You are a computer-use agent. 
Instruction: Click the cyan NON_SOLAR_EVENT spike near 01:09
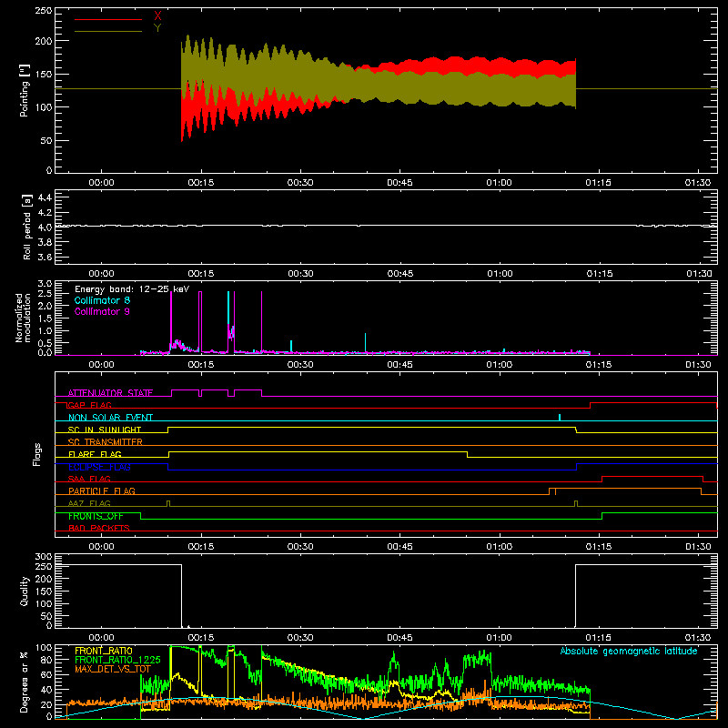coord(560,417)
